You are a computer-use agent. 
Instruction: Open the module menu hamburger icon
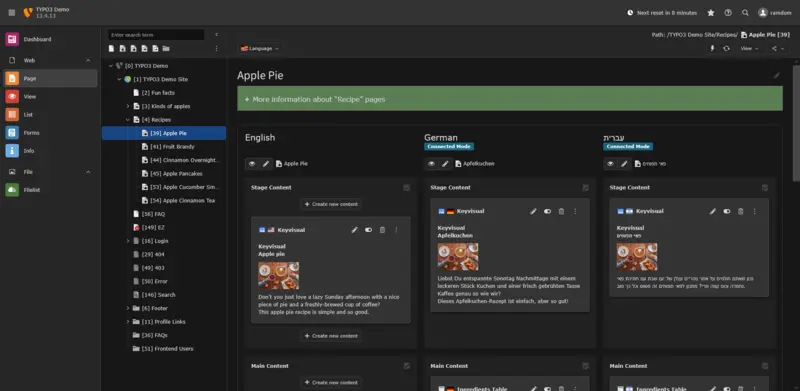[12, 13]
